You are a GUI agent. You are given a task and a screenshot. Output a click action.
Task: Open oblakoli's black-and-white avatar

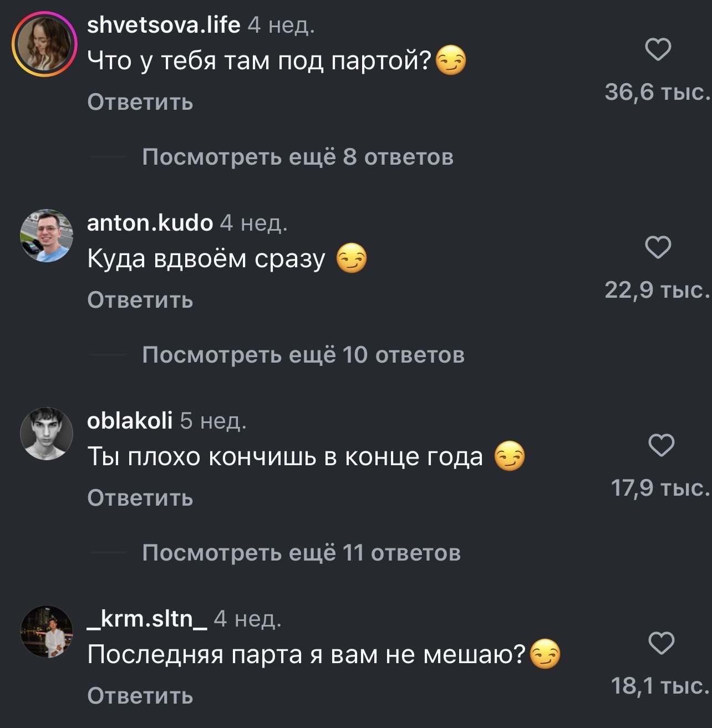pos(47,434)
